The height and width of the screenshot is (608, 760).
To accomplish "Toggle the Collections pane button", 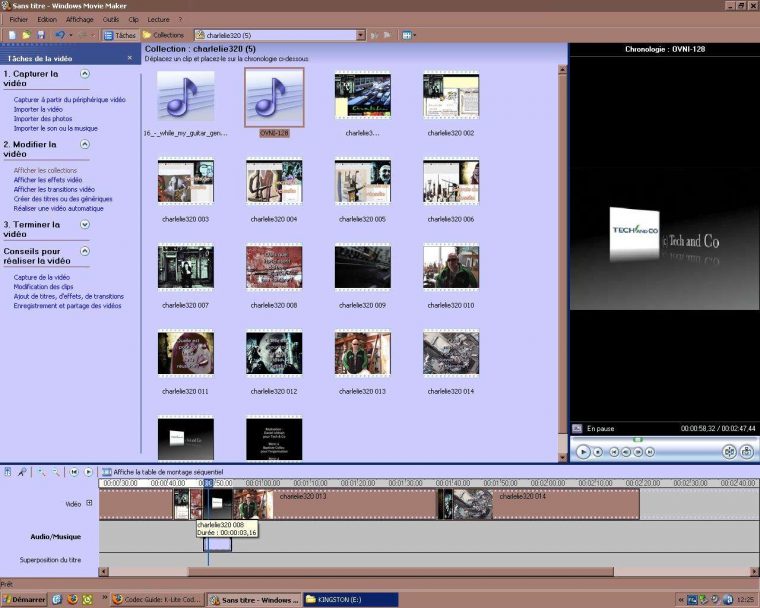I will [x=163, y=35].
